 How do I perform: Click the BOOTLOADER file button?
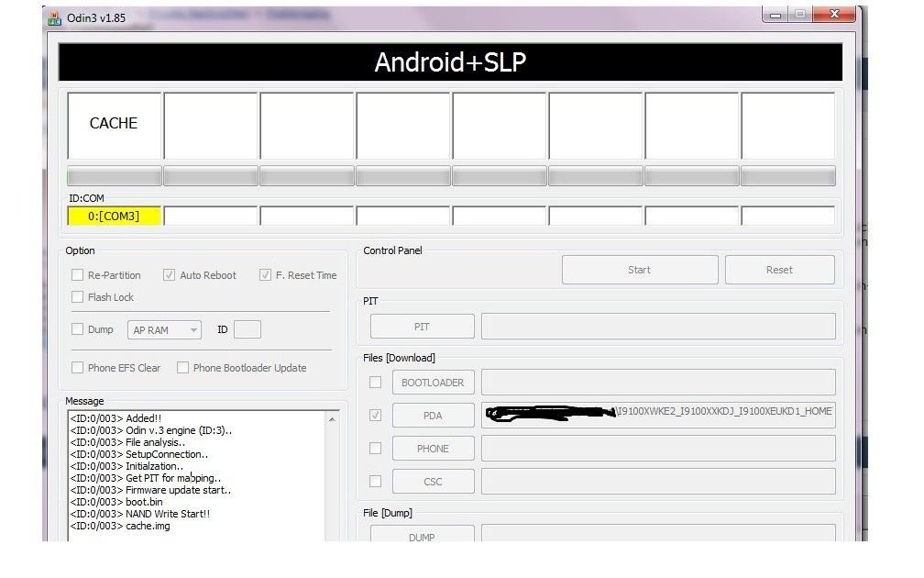coord(433,383)
